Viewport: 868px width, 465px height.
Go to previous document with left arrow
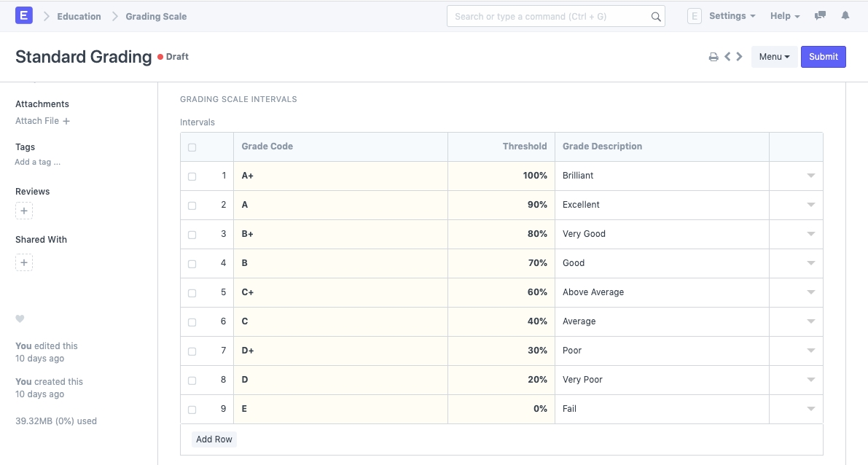(x=727, y=57)
